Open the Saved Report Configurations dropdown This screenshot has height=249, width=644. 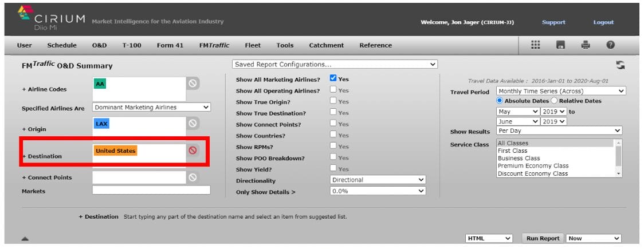point(335,64)
